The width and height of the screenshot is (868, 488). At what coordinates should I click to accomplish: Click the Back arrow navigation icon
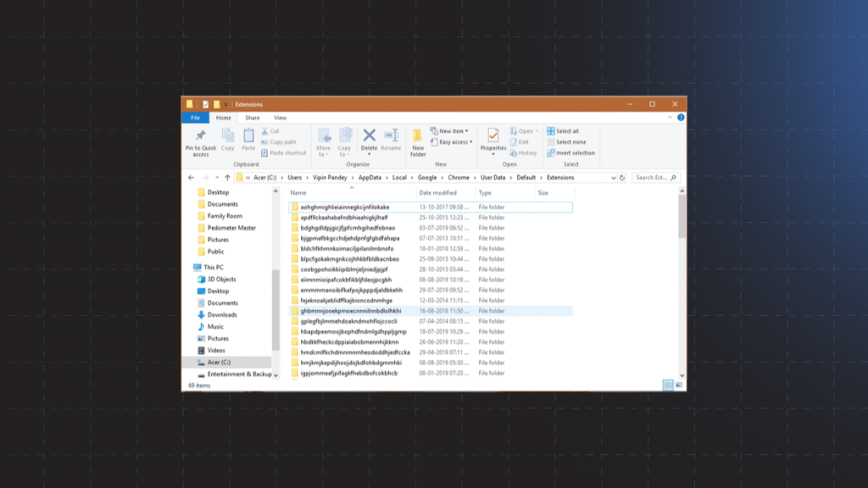(x=191, y=178)
